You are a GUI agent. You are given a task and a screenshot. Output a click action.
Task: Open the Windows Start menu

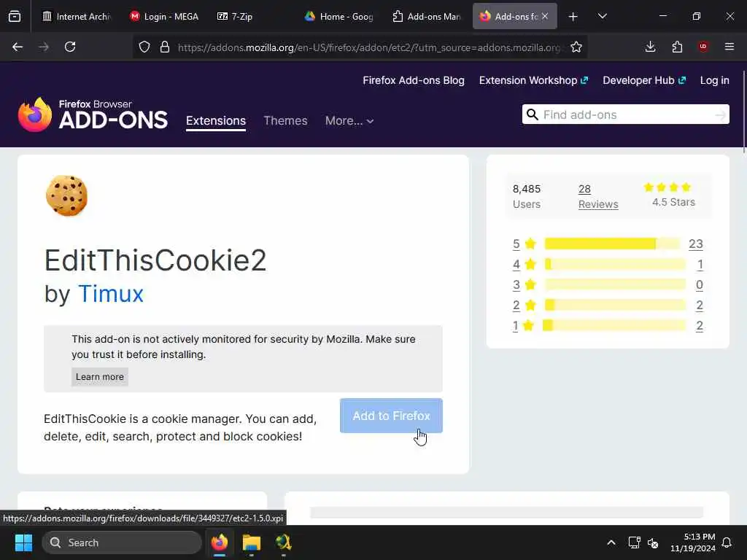click(23, 542)
